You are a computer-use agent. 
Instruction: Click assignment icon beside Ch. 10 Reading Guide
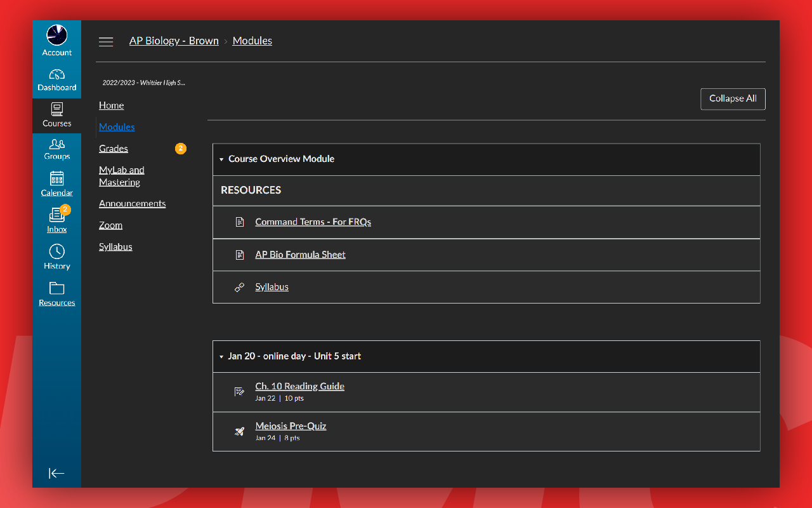240,392
